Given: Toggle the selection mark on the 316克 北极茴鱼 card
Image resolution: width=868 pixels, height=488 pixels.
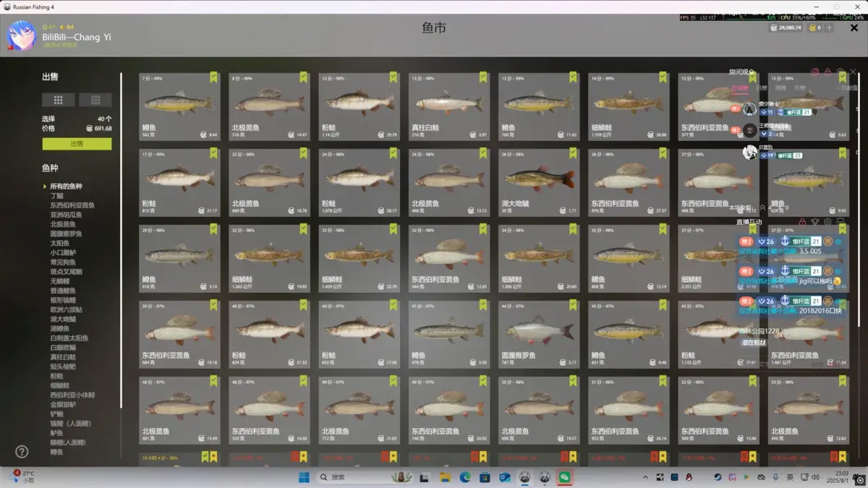Looking at the screenshot, I should point(304,77).
